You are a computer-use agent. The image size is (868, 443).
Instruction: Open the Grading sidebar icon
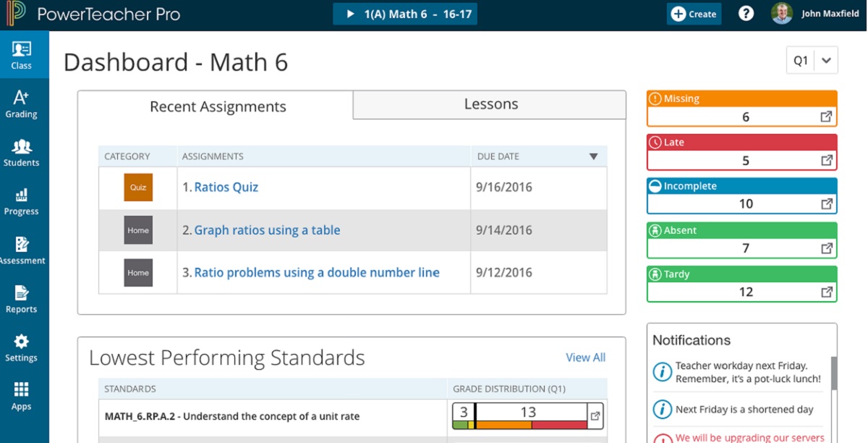[22, 105]
